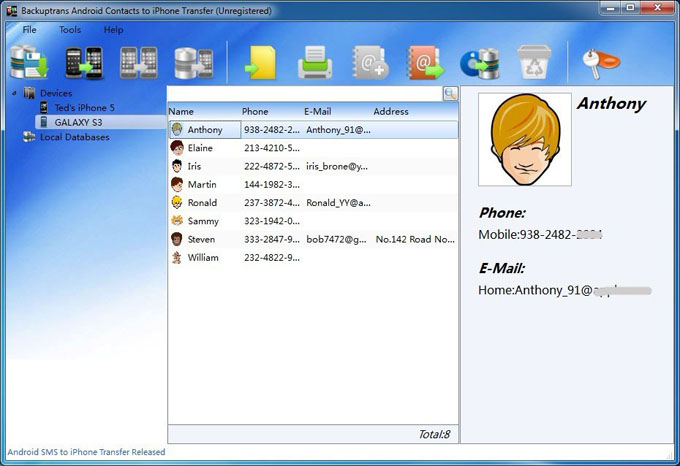The width and height of the screenshot is (680, 466).
Task: Click the grayed phone-to-phone transfer icon
Action: [139, 63]
